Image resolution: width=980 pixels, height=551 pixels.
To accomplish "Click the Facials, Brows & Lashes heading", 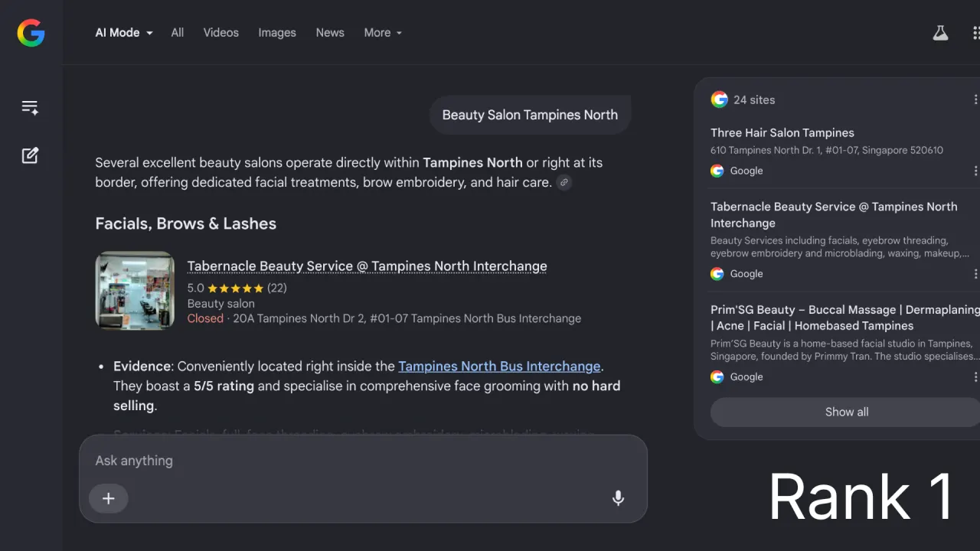I will click(x=185, y=223).
